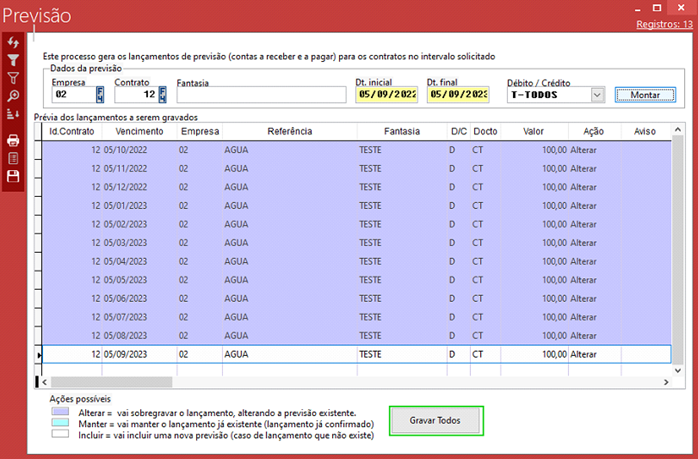Click the Fantasia text input field

click(x=261, y=95)
